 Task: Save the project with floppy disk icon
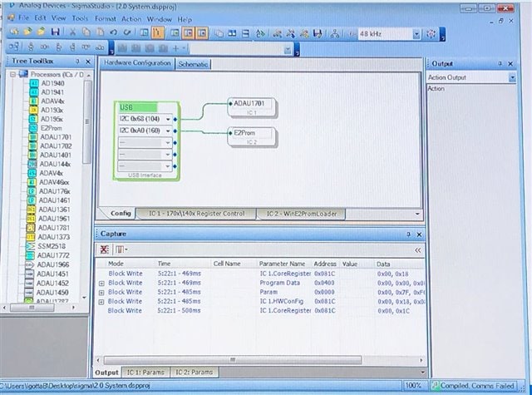tap(56, 32)
